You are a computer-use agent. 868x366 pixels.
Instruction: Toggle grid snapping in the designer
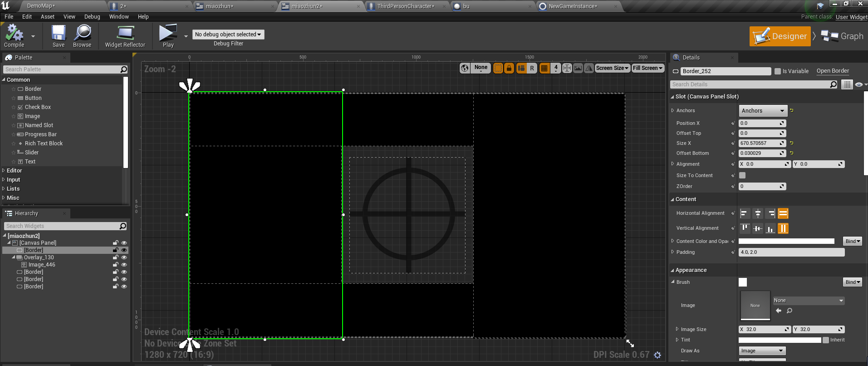coord(544,68)
